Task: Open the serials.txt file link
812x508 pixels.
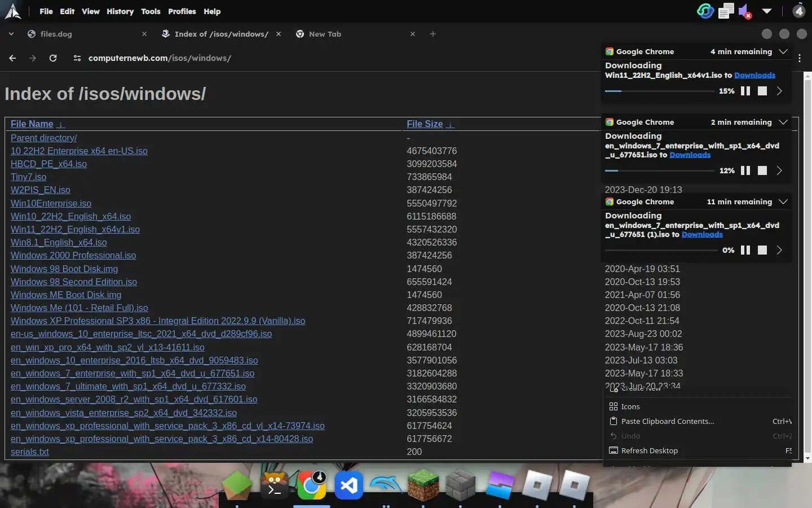Action: click(x=30, y=452)
